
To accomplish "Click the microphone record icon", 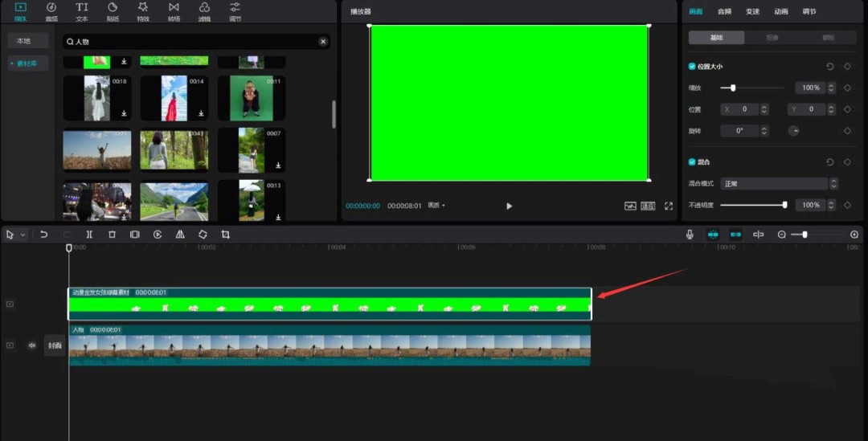I will [x=690, y=235].
